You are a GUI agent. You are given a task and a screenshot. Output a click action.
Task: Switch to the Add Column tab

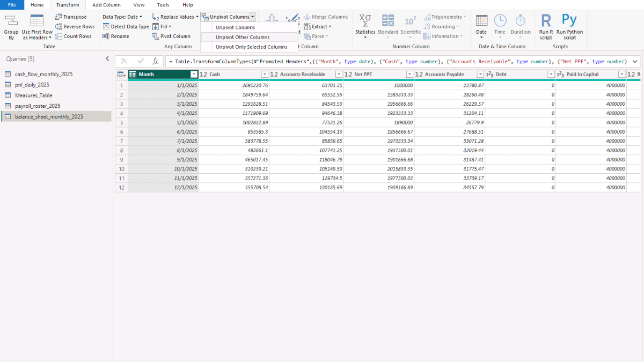click(106, 5)
